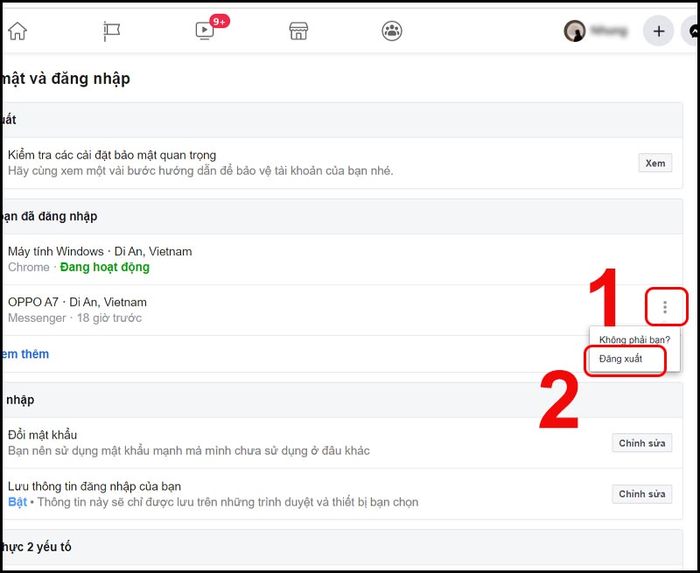Select "Không phải bạn?" menu option

634,340
